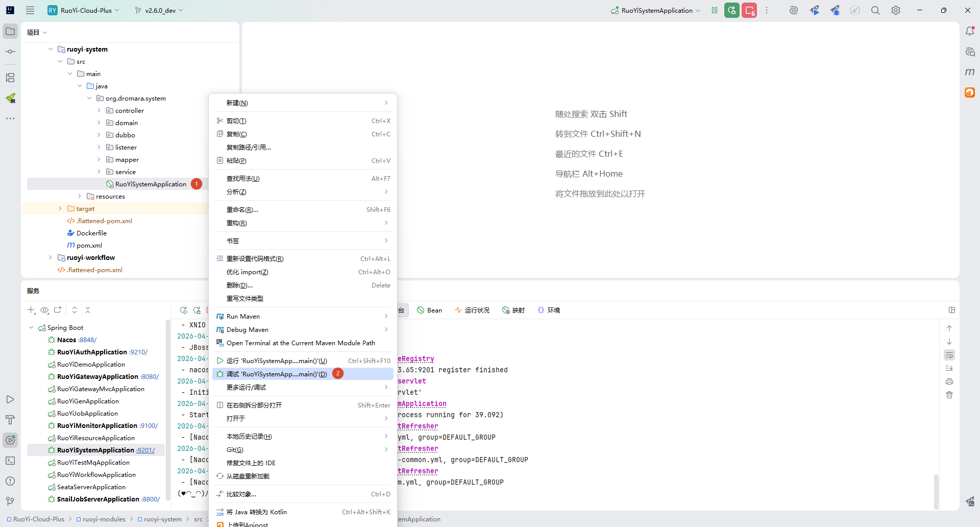The height and width of the screenshot is (527, 980).
Task: Toggle soft-wrap in the console
Action: click(949, 355)
